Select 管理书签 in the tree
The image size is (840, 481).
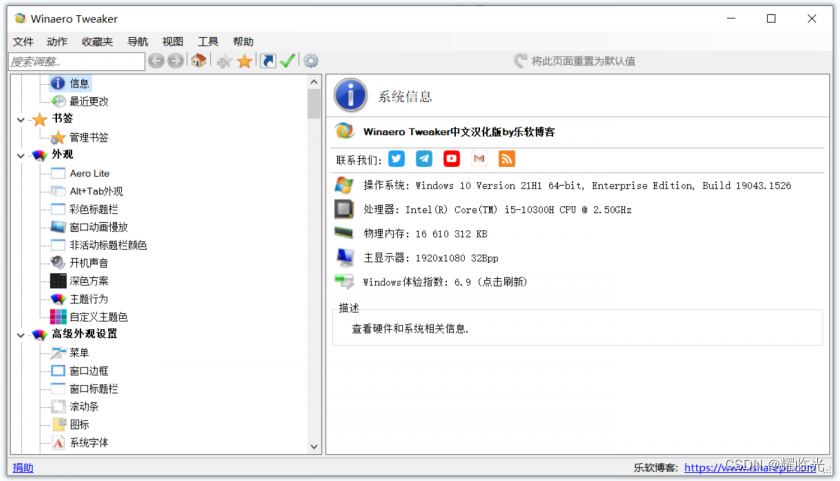click(88, 138)
